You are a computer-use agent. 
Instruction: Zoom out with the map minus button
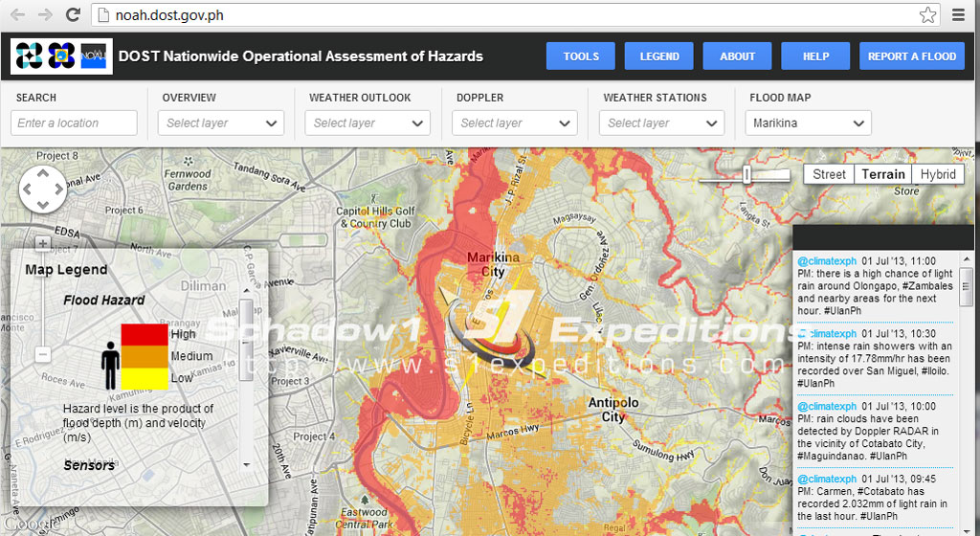pos(42,355)
